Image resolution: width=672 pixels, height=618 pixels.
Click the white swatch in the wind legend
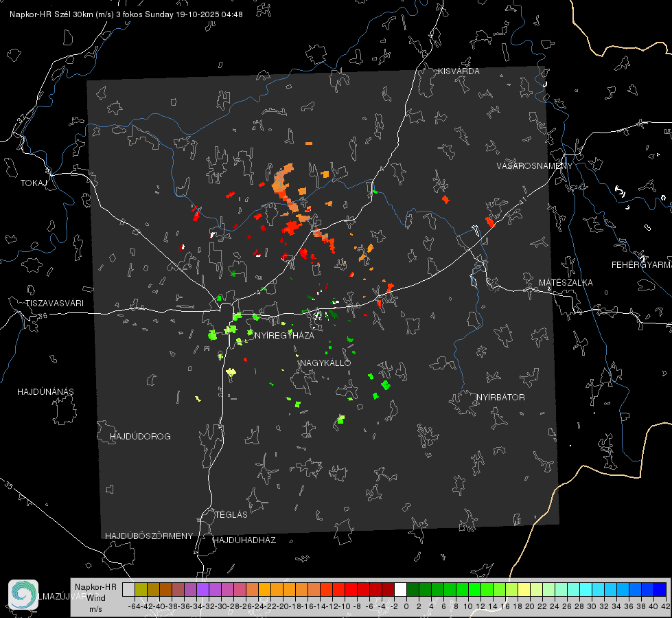point(400,589)
